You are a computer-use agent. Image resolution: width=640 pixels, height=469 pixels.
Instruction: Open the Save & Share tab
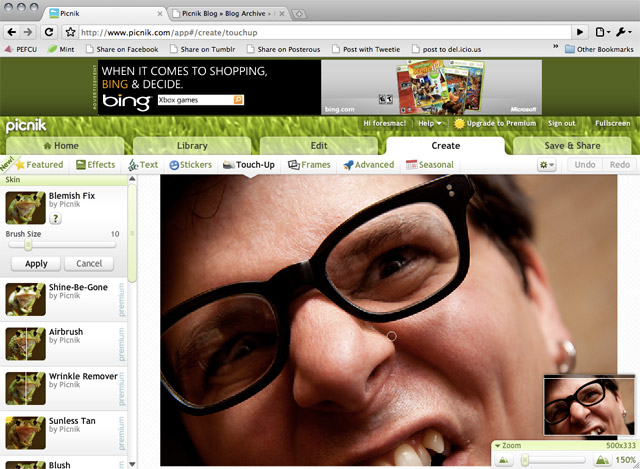pos(572,146)
